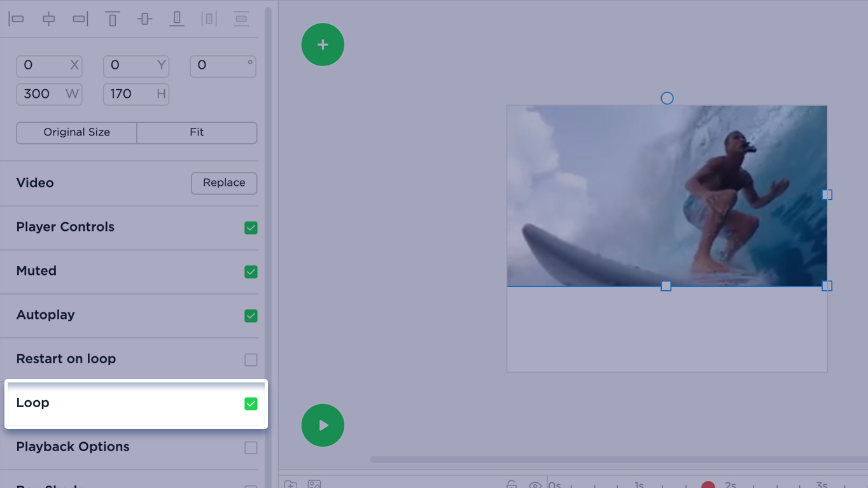This screenshot has width=868, height=488.
Task: Uncheck the Loop checkbox
Action: (x=251, y=403)
